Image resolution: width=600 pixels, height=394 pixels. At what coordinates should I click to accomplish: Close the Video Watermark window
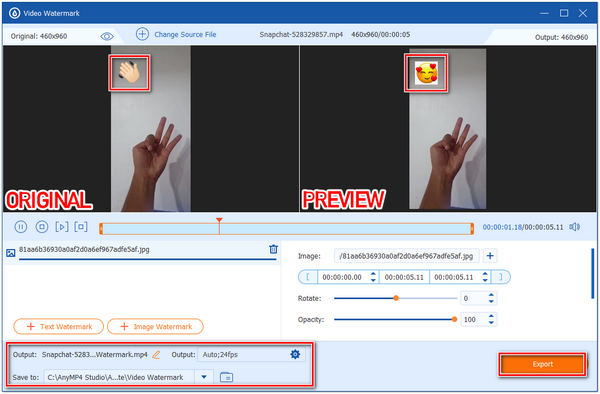[x=583, y=13]
